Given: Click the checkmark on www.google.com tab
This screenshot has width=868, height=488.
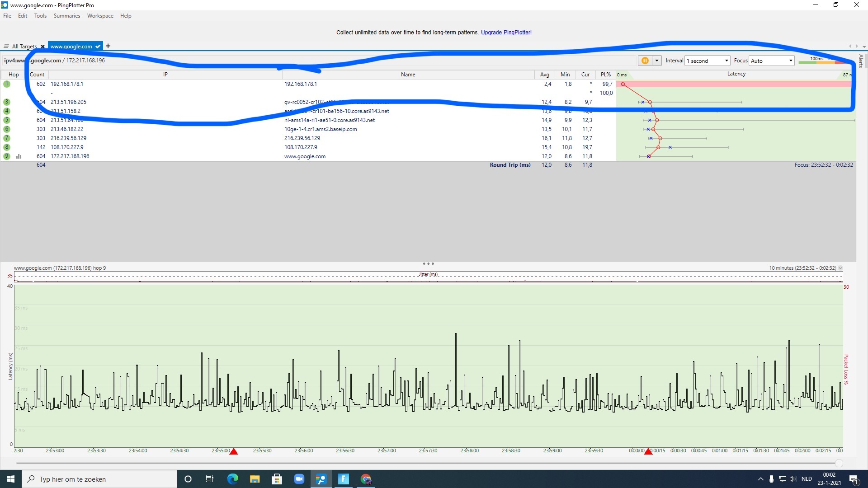Looking at the screenshot, I should click(x=98, y=47).
